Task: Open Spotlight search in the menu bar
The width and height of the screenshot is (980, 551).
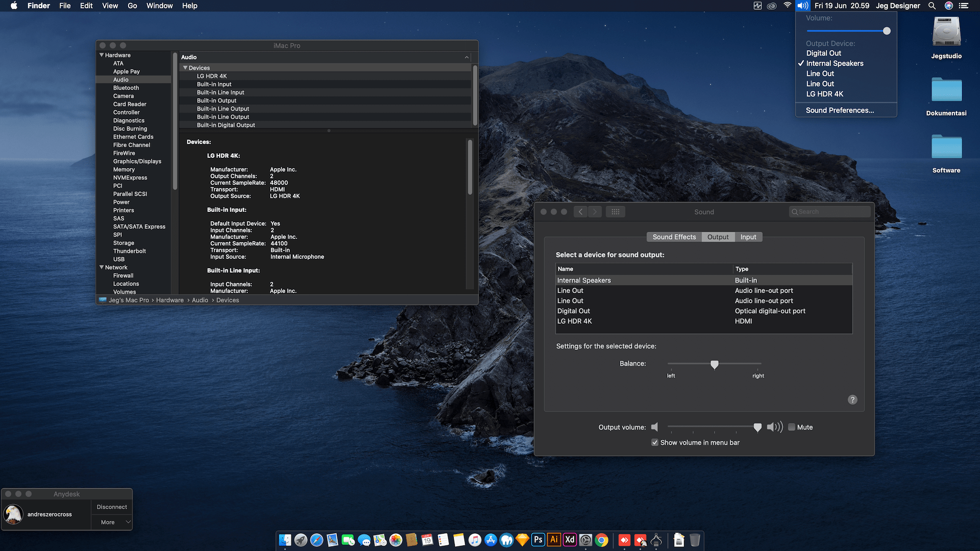Action: coord(932,6)
